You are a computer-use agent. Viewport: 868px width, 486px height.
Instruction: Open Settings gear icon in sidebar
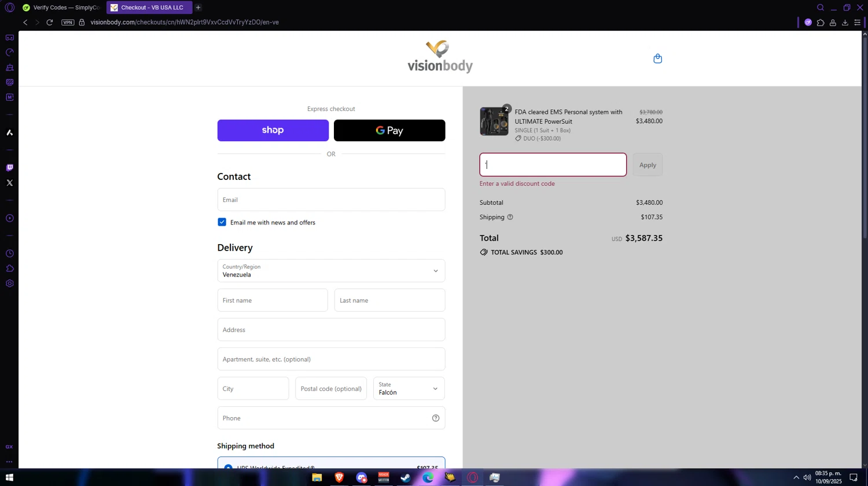click(x=10, y=283)
